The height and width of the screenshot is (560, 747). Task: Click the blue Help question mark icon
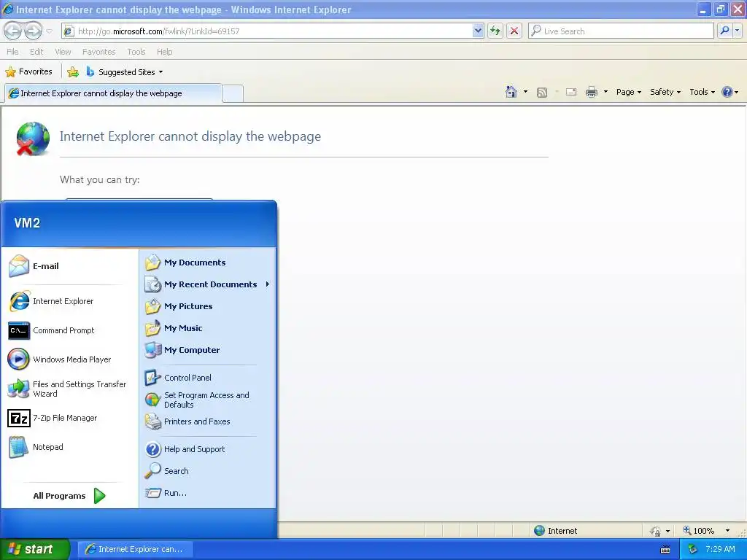coord(727,92)
